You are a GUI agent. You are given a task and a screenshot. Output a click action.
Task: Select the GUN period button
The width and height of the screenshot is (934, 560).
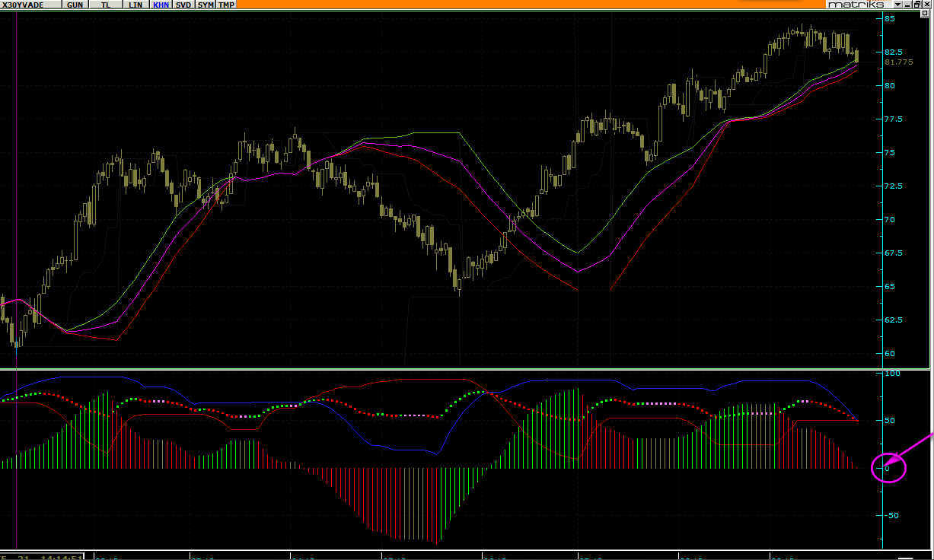pyautogui.click(x=75, y=5)
